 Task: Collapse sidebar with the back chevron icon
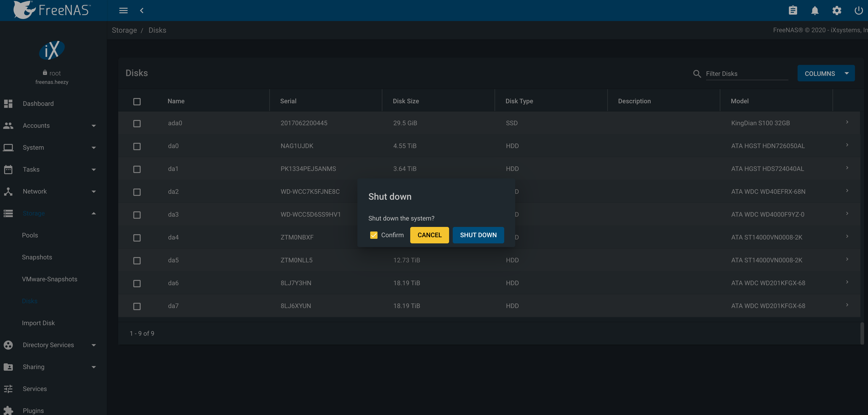pyautogui.click(x=142, y=11)
